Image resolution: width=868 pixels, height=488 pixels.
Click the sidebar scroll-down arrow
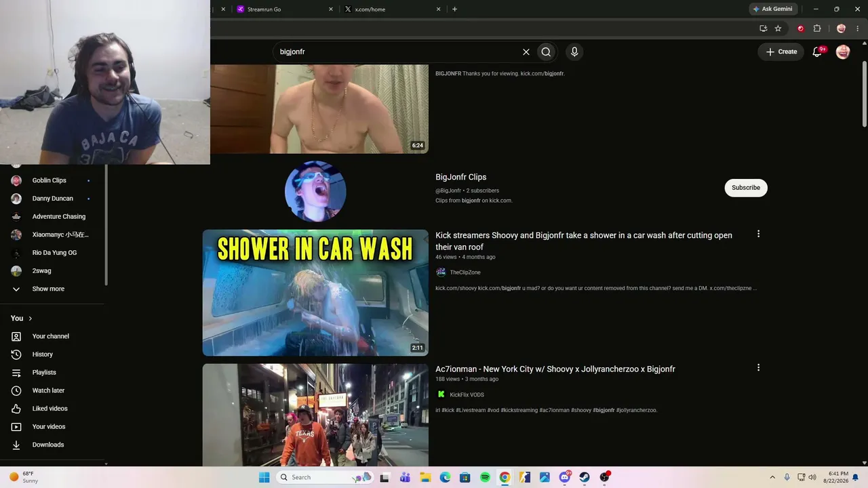pos(105,464)
